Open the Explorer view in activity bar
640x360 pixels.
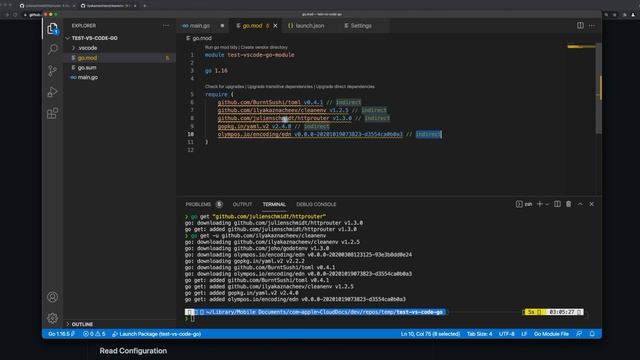[x=52, y=29]
